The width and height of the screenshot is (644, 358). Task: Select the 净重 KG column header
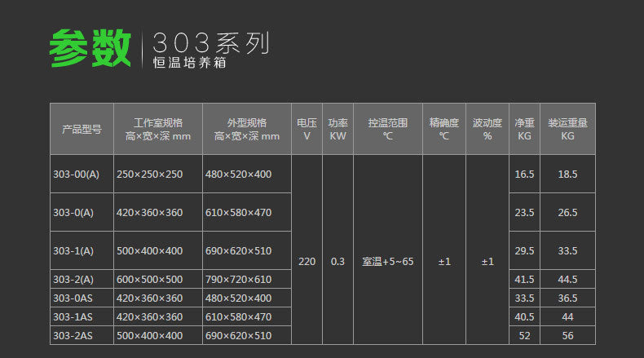pos(524,130)
